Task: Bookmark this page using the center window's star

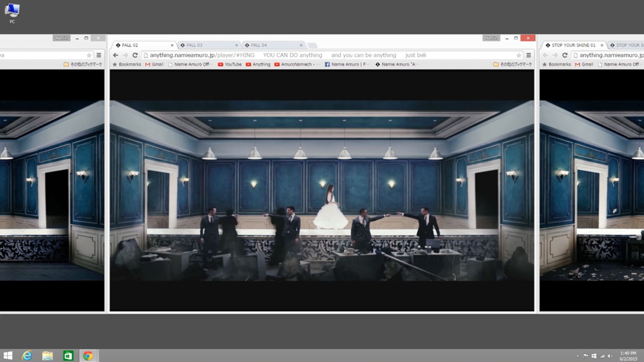Action: [518, 55]
